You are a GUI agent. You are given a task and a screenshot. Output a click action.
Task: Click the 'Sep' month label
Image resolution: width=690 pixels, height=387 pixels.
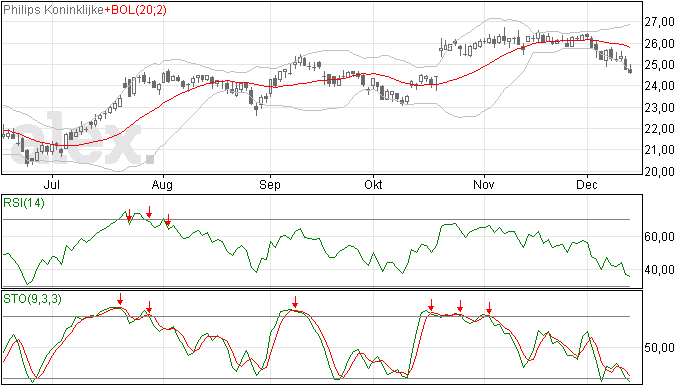point(270,185)
